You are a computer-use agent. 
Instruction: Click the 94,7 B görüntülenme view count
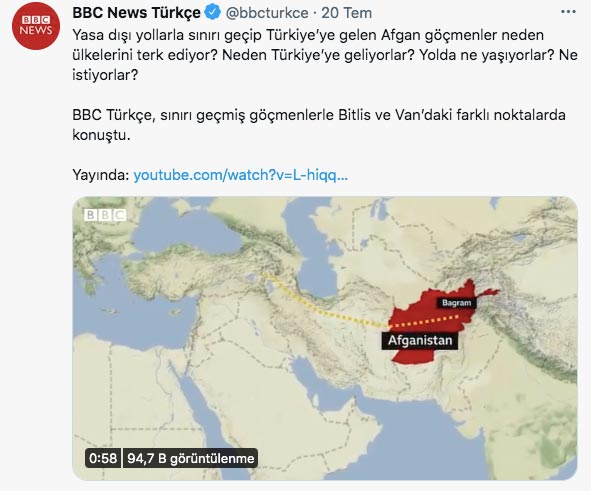pyautogui.click(x=191, y=458)
